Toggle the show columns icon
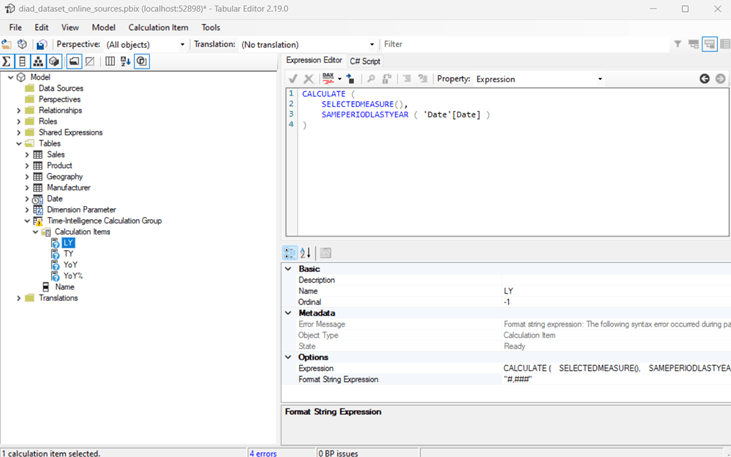 tap(22, 62)
